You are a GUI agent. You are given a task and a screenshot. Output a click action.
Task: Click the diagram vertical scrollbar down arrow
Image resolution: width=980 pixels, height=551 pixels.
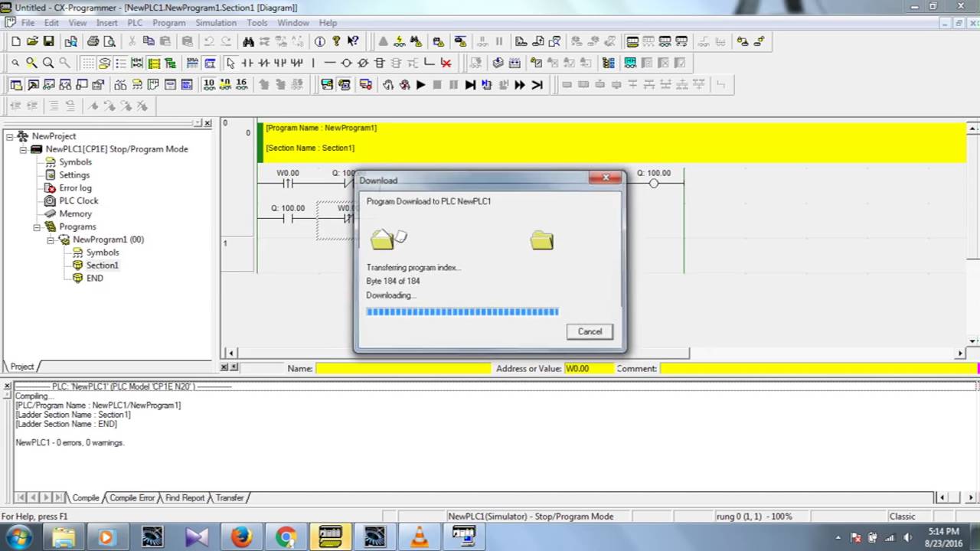point(973,341)
